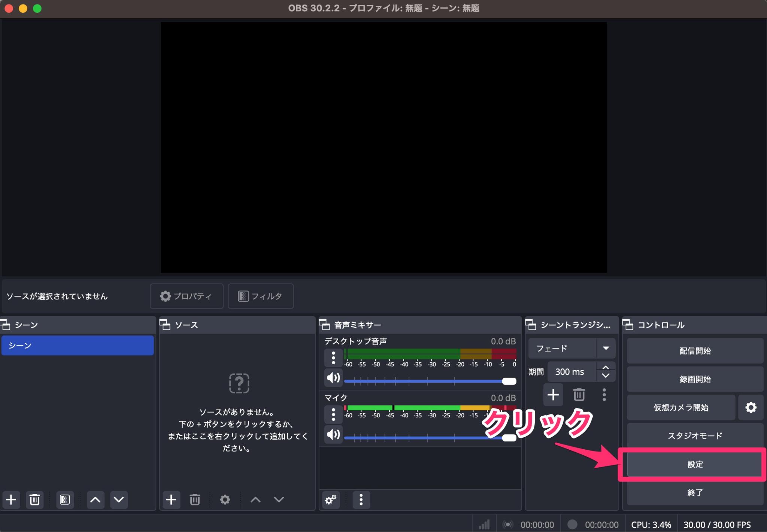Image resolution: width=767 pixels, height=532 pixels.
Task: Click プロパティ button in source toolbar
Action: [187, 296]
